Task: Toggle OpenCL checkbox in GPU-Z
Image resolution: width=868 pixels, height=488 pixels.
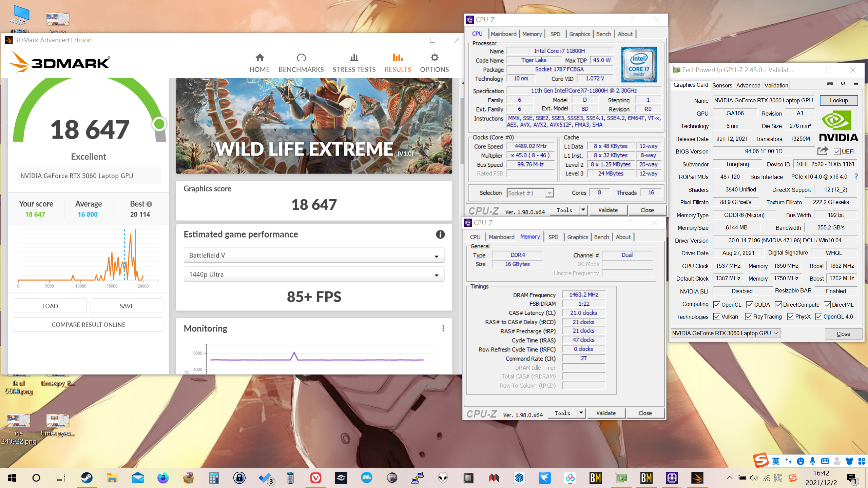Action: click(x=717, y=305)
